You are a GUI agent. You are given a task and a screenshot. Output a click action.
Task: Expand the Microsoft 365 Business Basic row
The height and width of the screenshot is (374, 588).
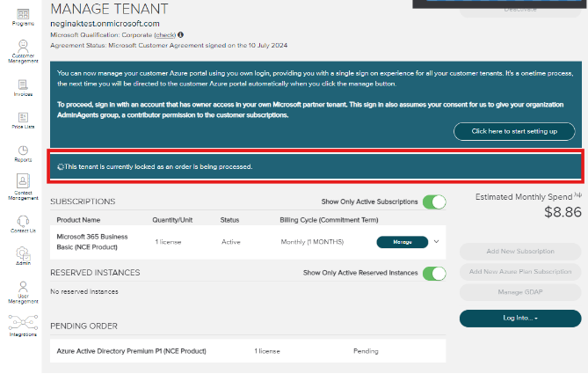click(437, 241)
